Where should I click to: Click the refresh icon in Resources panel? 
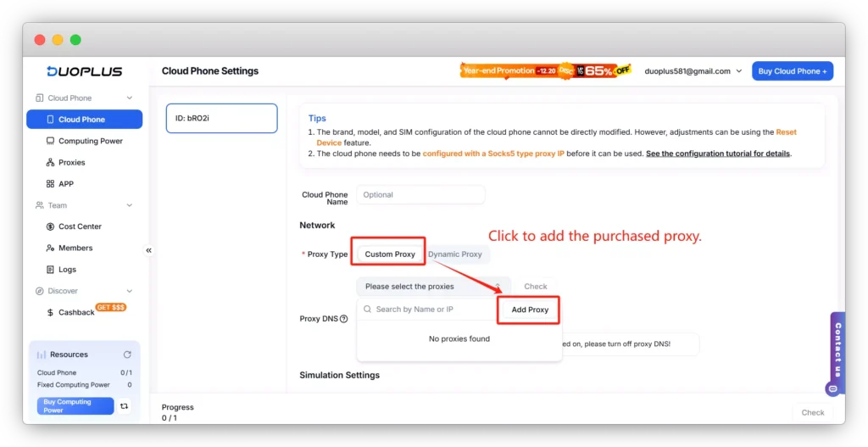[x=127, y=355]
